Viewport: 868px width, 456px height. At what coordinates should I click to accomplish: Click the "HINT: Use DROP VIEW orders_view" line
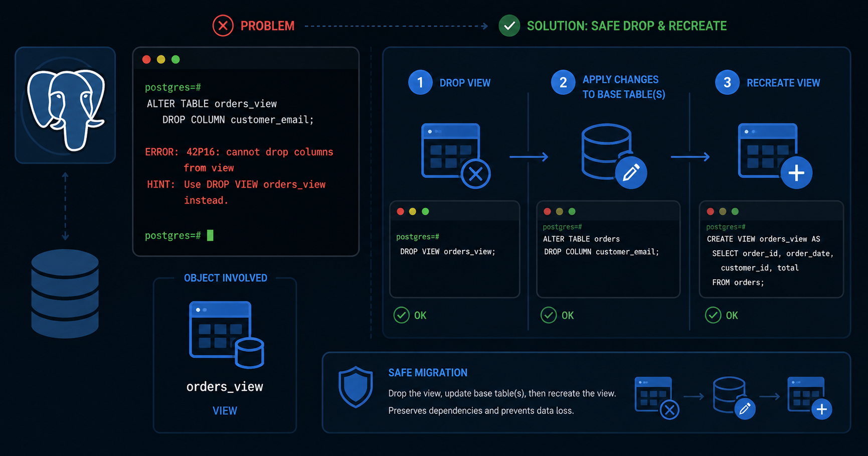point(236,185)
